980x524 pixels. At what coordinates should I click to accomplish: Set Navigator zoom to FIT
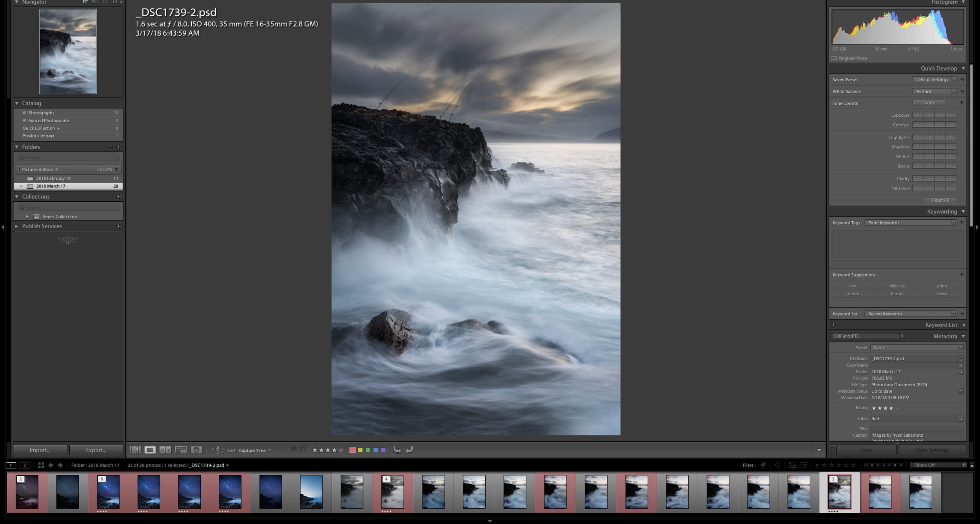85,2
